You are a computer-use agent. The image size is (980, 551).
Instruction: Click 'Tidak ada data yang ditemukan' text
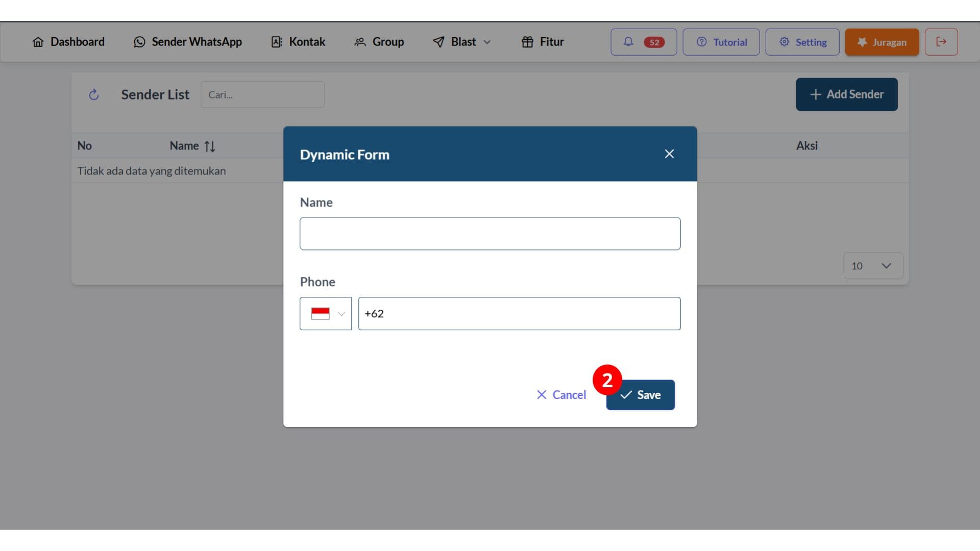[152, 171]
